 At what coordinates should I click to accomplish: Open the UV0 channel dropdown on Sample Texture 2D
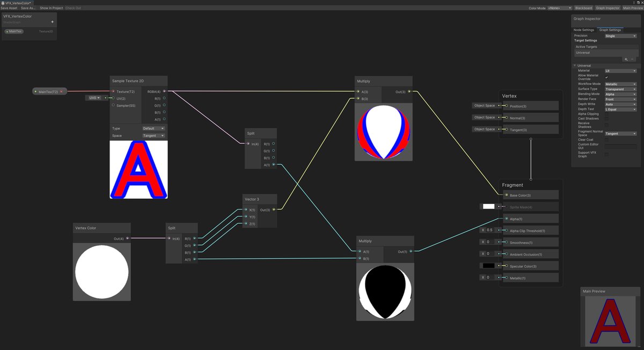94,98
